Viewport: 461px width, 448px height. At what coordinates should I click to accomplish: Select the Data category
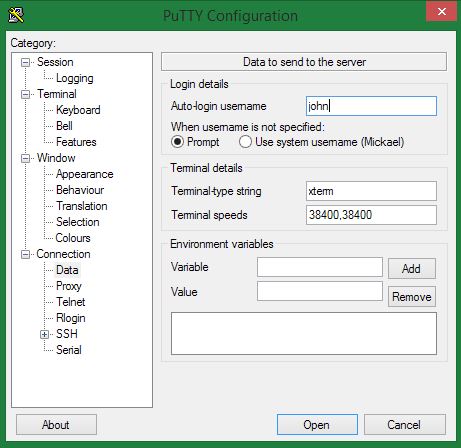click(x=67, y=270)
